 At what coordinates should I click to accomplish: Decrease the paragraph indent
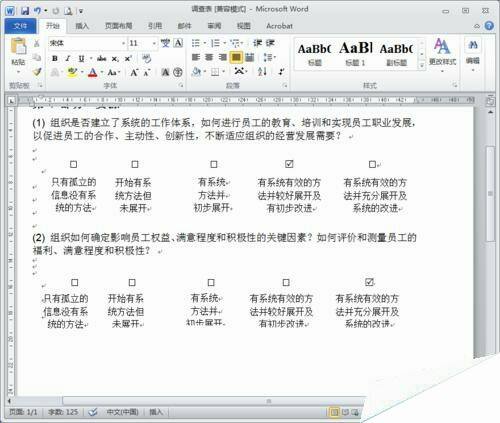click(x=257, y=43)
